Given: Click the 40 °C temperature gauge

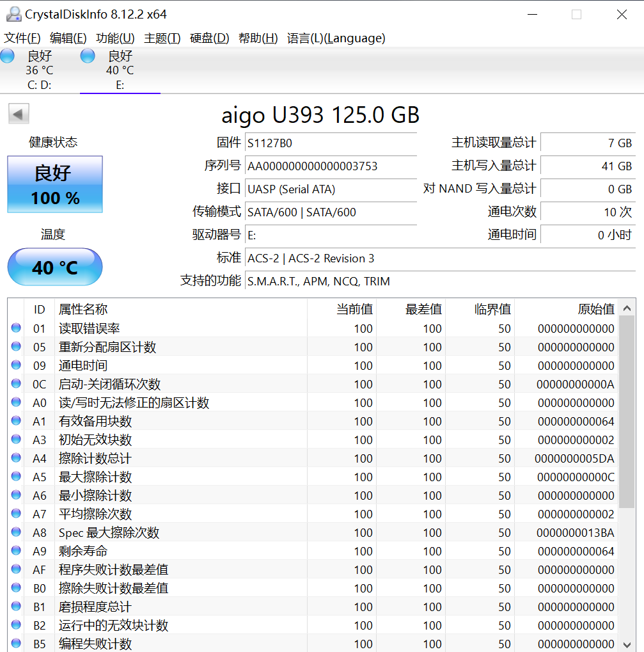Looking at the screenshot, I should [x=54, y=266].
